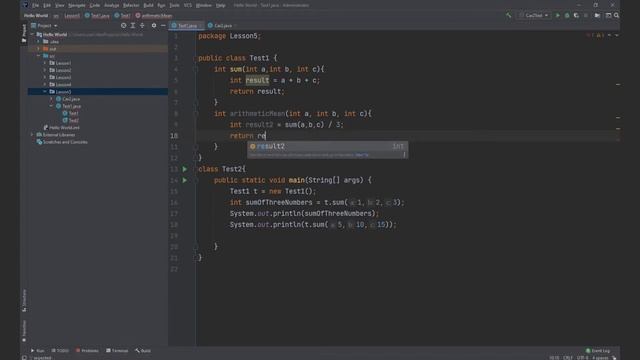
Task: Open the Structure side stripe button
Action: (x=24, y=300)
